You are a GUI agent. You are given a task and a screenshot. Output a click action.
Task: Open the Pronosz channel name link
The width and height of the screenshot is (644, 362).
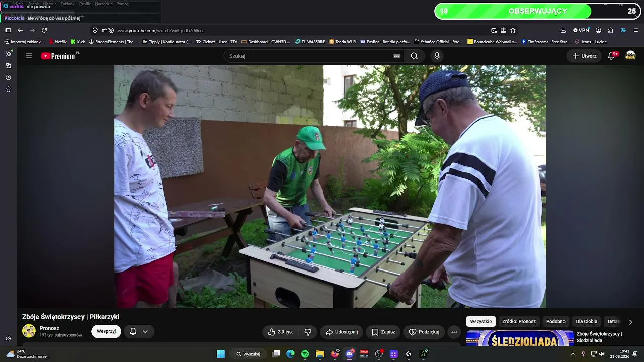49,328
